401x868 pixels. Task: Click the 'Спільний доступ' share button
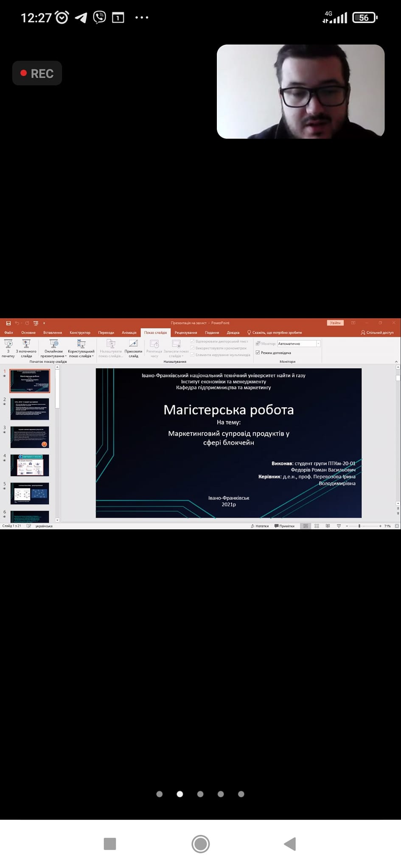(377, 333)
